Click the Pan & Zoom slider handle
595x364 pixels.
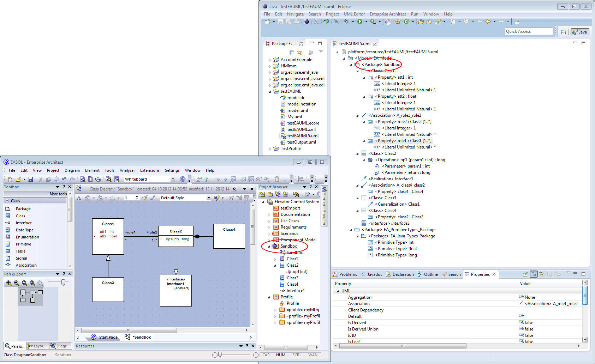point(63,282)
